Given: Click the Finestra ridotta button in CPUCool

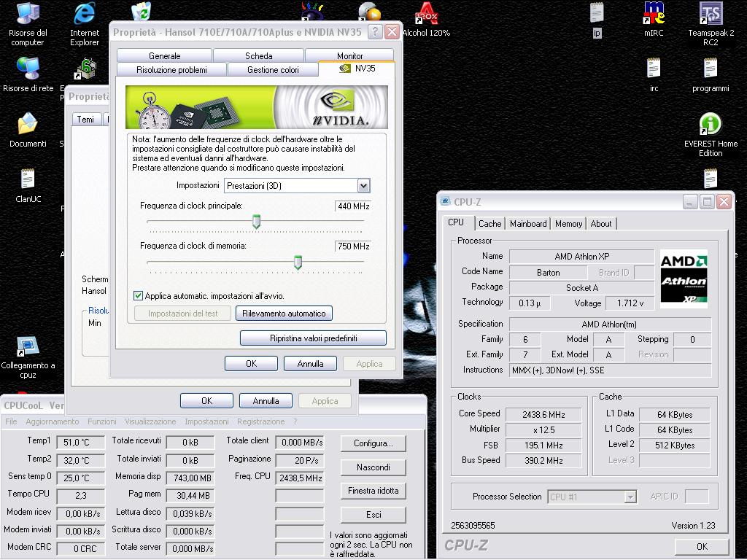Looking at the screenshot, I should tap(373, 491).
